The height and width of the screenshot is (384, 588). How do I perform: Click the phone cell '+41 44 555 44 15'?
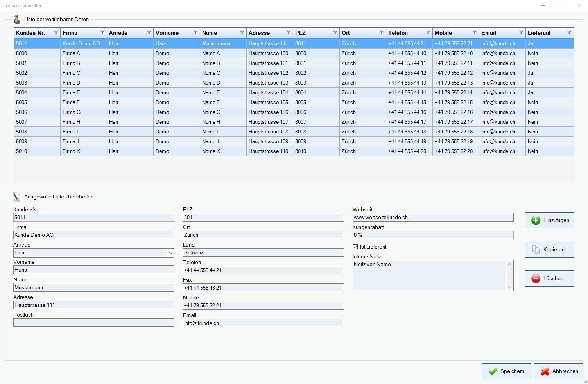[x=409, y=102]
